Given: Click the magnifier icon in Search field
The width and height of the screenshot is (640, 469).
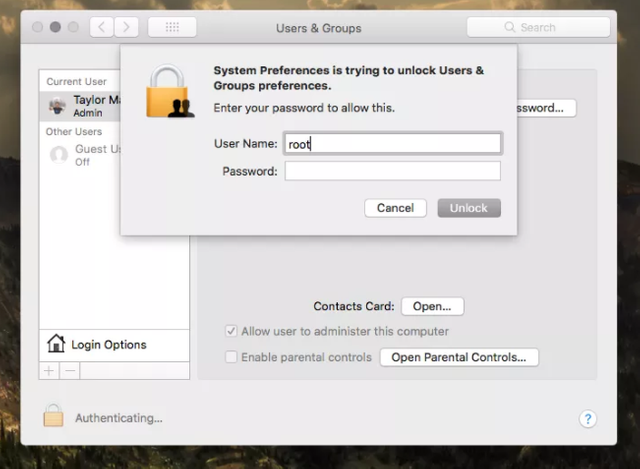Looking at the screenshot, I should [x=509, y=27].
